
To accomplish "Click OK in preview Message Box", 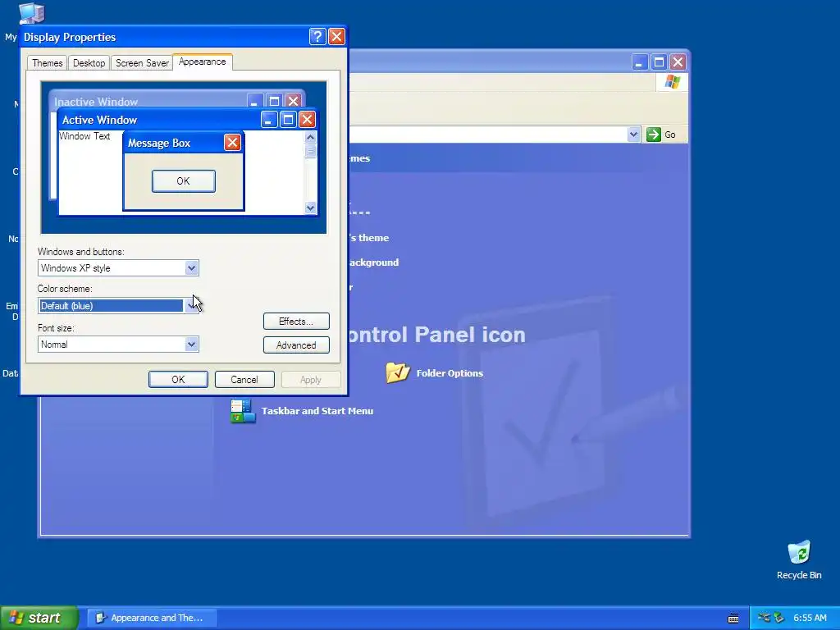I will [183, 181].
